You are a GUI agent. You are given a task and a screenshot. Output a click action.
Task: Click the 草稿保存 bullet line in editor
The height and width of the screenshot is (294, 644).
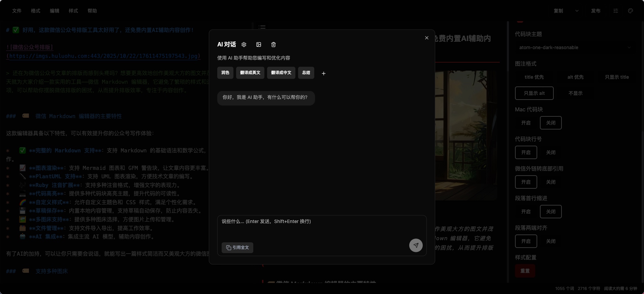pyautogui.click(x=105, y=211)
